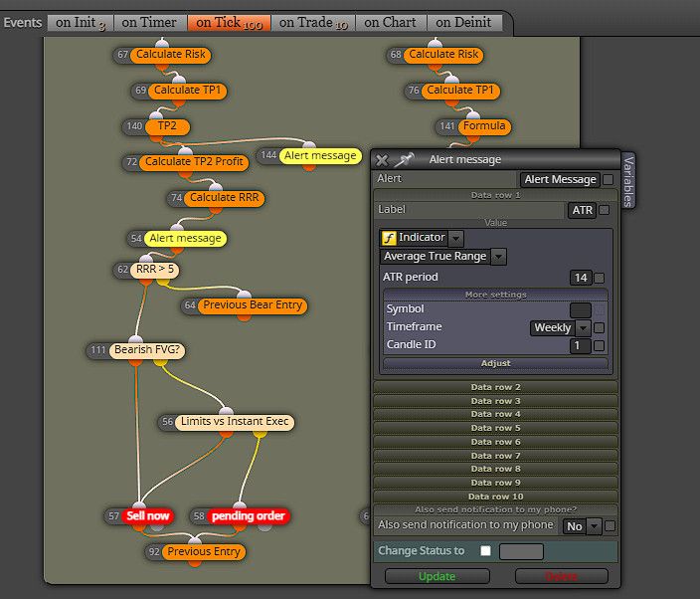Select the RRR > 5 condition block
This screenshot has width=700, height=599.
tap(154, 270)
